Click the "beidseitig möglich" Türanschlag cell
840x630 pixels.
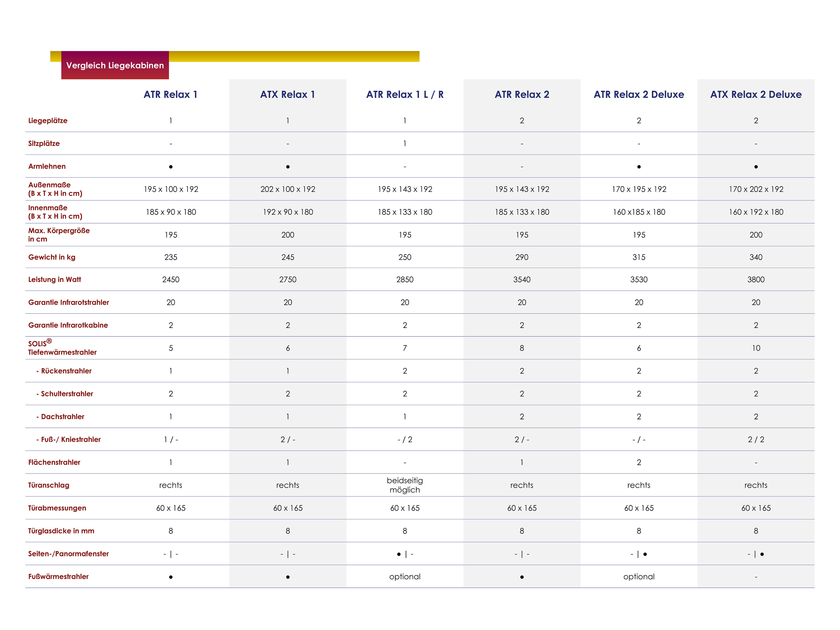coord(405,485)
